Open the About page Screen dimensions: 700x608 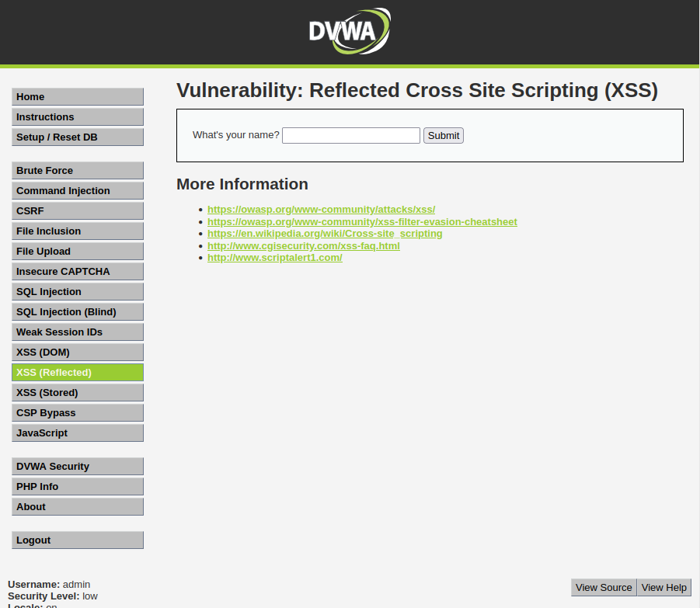point(78,507)
